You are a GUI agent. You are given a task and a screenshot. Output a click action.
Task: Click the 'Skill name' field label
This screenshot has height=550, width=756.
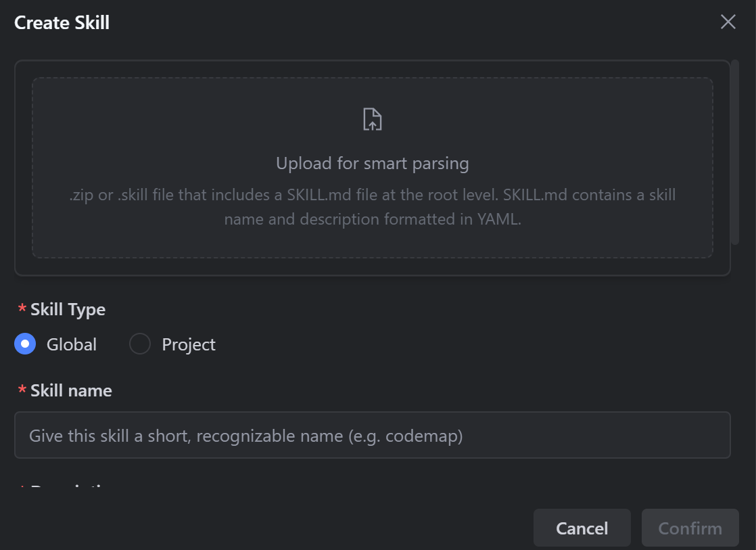pyautogui.click(x=71, y=390)
